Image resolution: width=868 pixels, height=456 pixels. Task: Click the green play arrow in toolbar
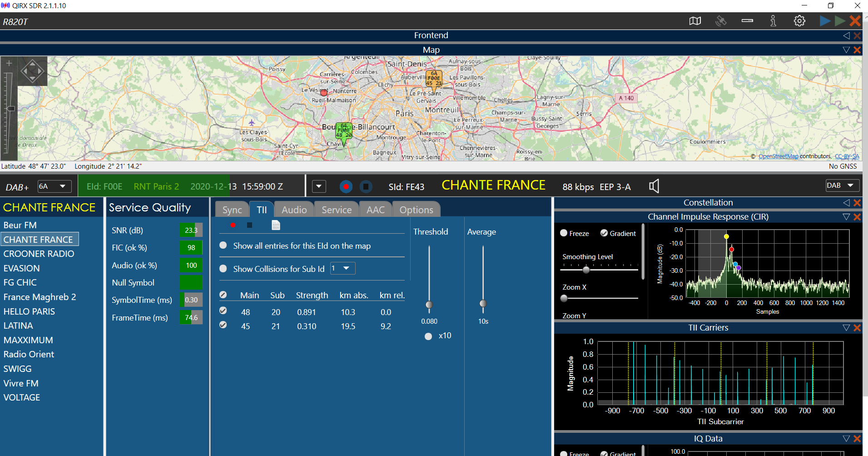(x=840, y=21)
